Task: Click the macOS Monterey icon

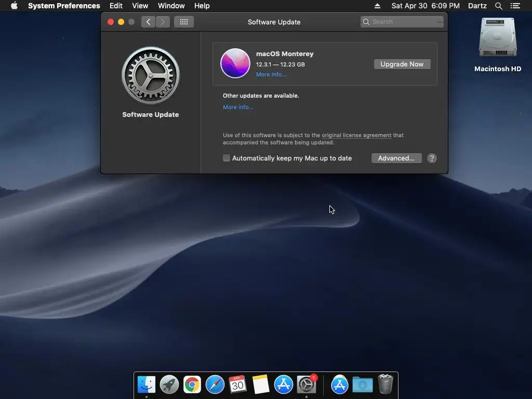Action: click(x=235, y=63)
